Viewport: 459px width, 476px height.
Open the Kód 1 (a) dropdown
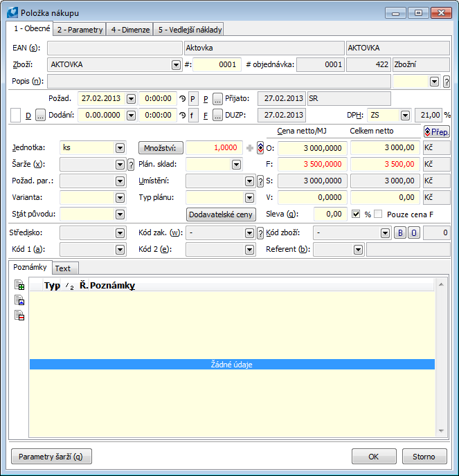(120, 250)
